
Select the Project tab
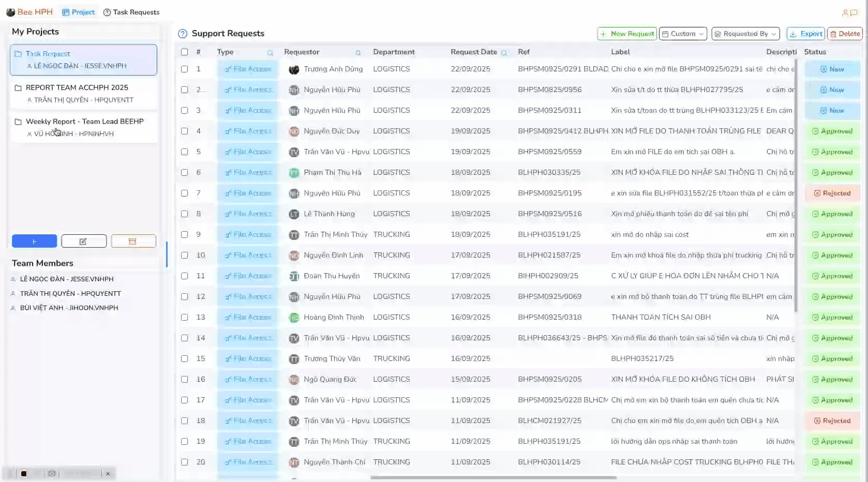(79, 12)
